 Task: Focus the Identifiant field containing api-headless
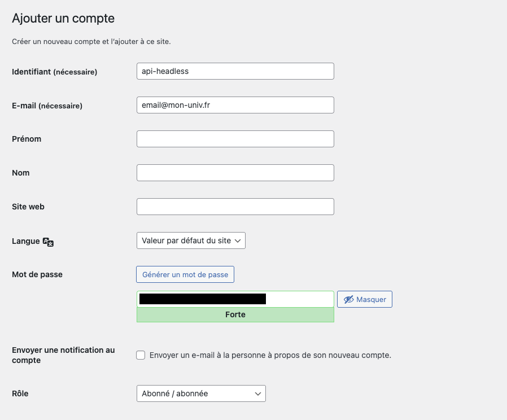click(x=235, y=71)
